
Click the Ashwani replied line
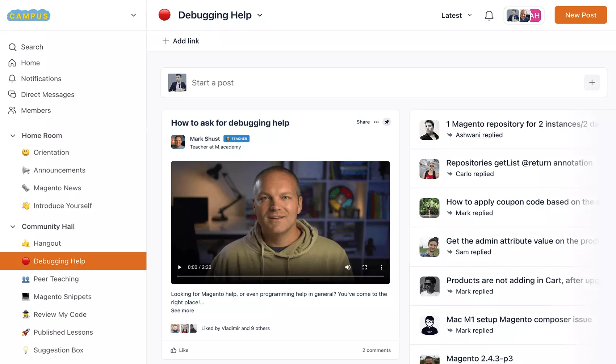475,135
